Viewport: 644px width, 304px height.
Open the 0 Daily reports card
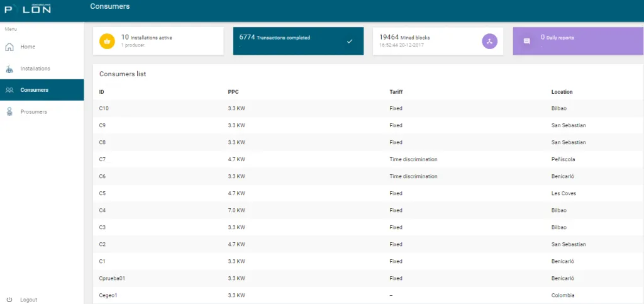(x=579, y=41)
